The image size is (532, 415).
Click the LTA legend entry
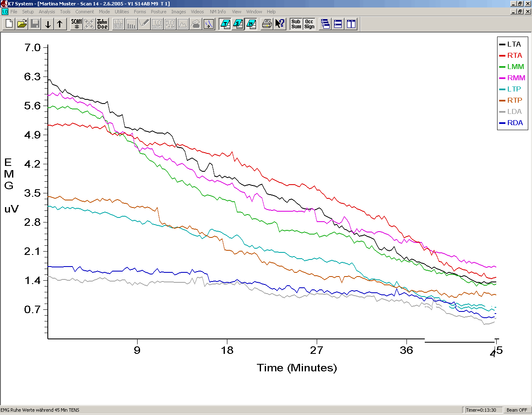click(x=513, y=44)
